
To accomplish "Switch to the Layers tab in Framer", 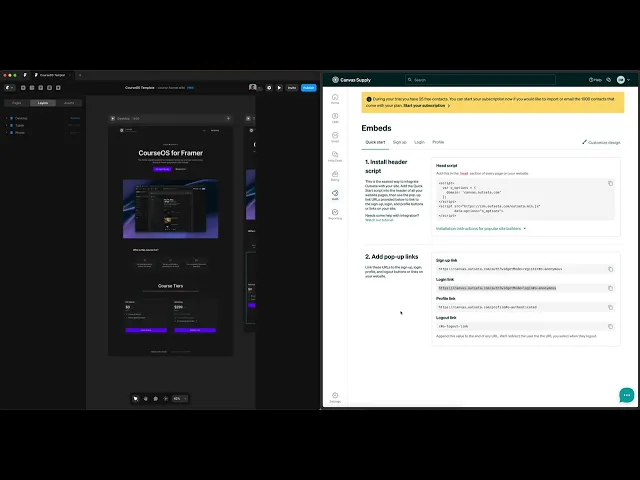I will [43, 103].
